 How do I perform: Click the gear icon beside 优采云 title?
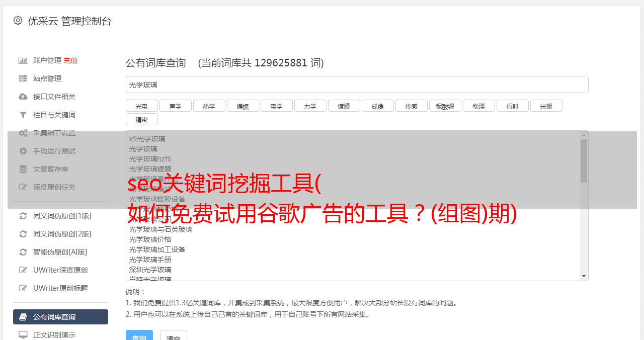coord(18,21)
